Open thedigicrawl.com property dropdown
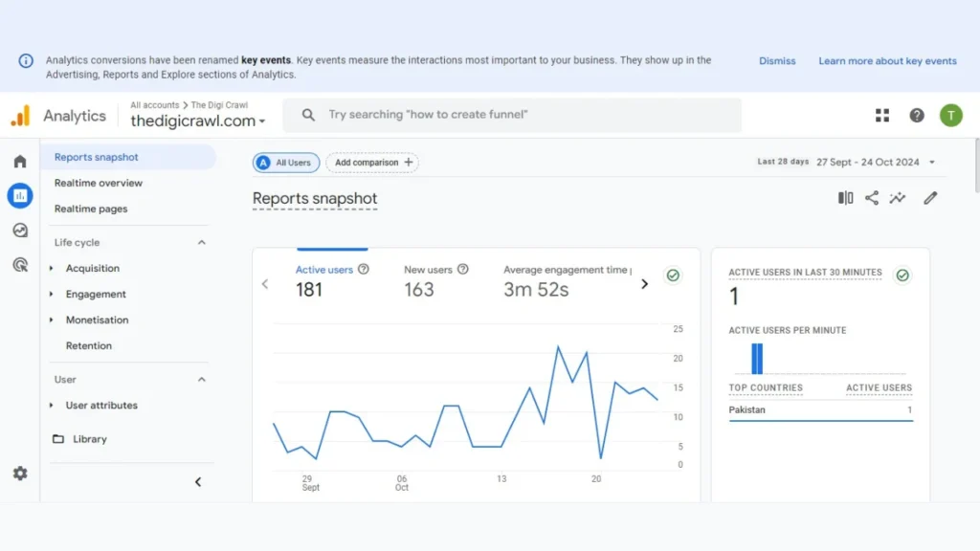Image resolution: width=980 pixels, height=551 pixels. pyautogui.click(x=198, y=121)
